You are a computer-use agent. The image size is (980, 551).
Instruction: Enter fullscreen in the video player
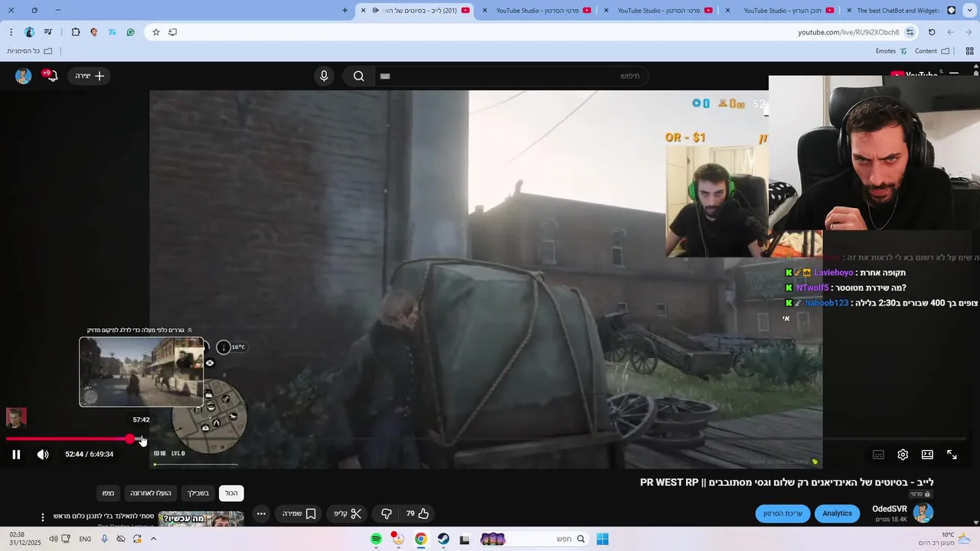[x=952, y=455]
